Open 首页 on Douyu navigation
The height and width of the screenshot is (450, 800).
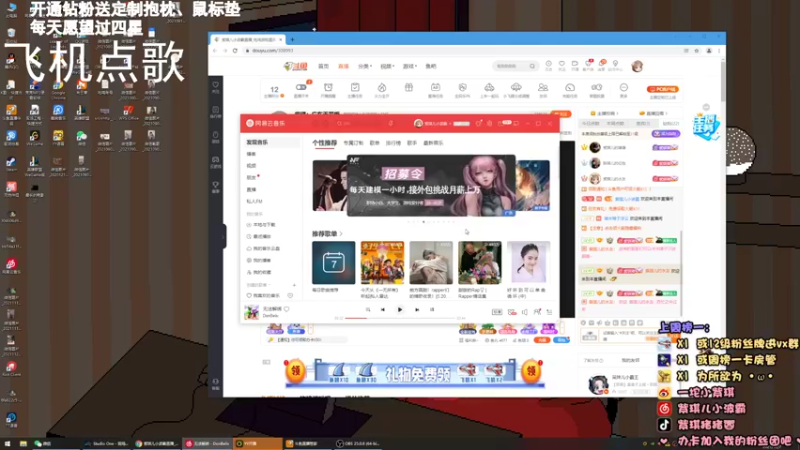tap(323, 66)
